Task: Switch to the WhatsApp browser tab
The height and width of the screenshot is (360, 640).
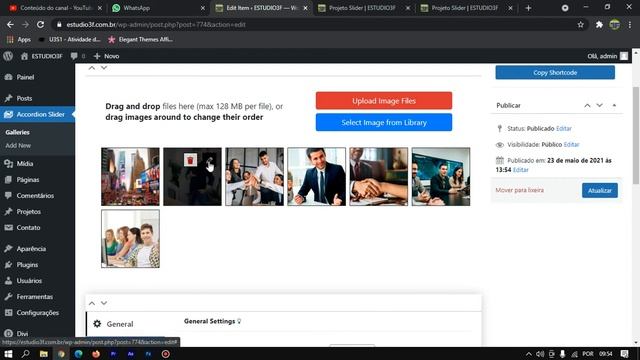Action: 158,8
